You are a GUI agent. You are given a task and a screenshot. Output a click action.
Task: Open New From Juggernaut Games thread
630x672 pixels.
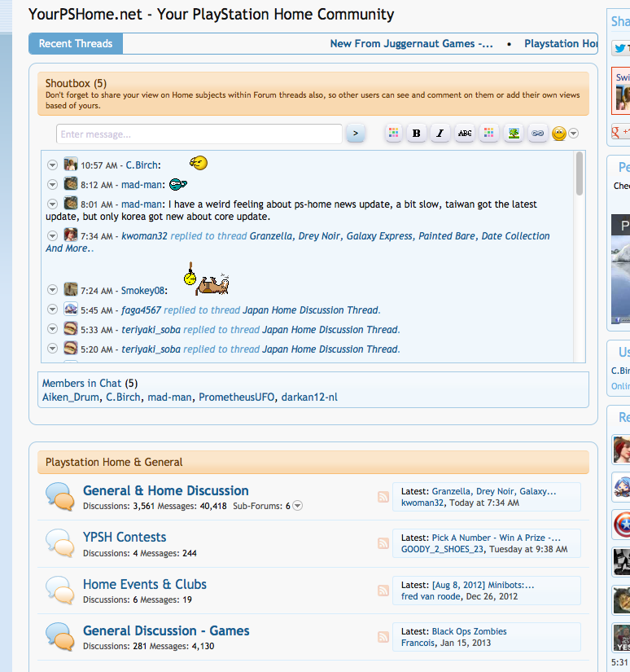tap(412, 44)
